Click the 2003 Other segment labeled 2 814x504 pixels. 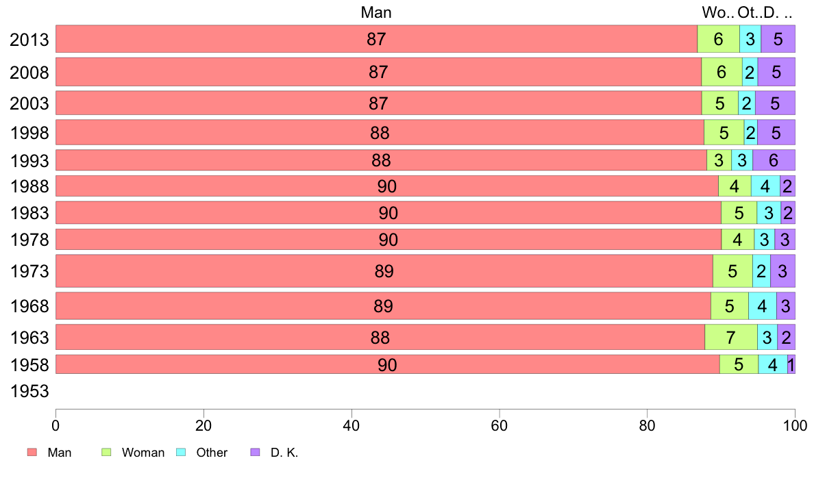coord(747,103)
